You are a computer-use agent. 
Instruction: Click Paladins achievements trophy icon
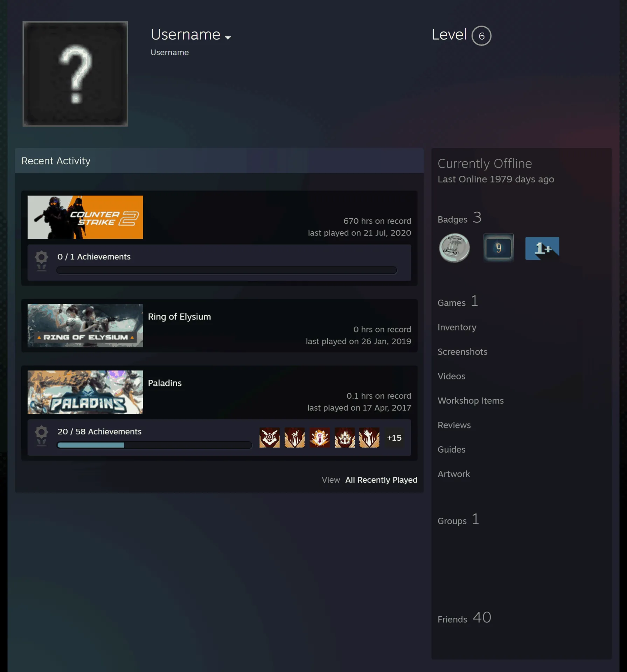[41, 436]
